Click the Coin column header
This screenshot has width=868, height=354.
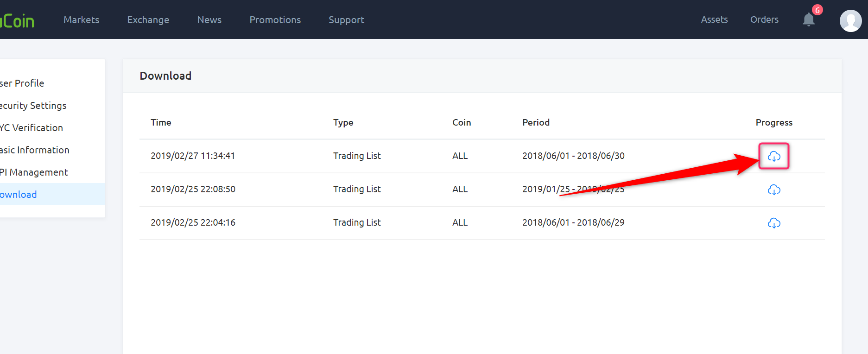(462, 122)
